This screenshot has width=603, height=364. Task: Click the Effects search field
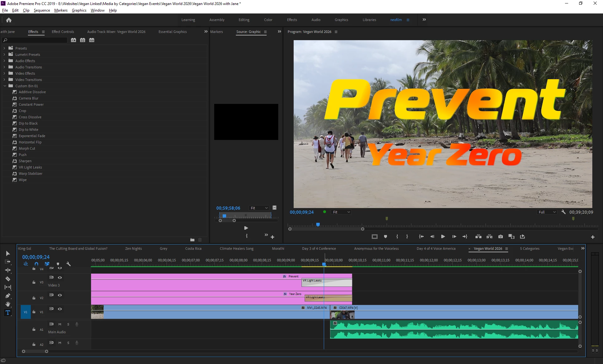(x=36, y=40)
